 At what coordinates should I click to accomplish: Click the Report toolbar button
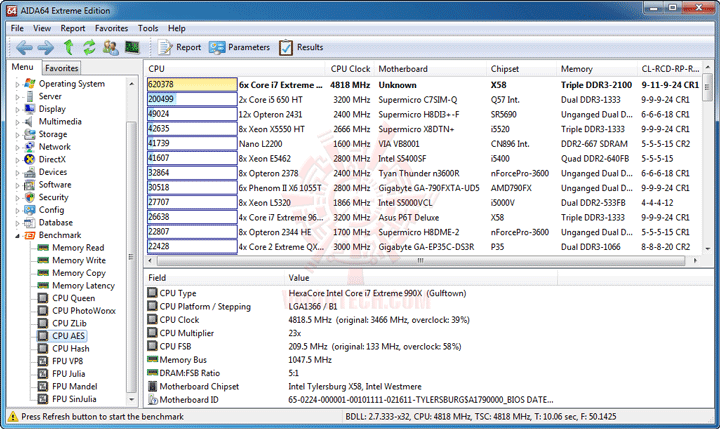(180, 47)
